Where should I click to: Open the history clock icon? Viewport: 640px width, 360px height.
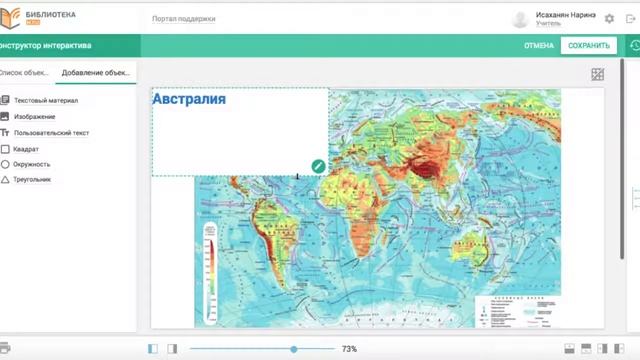635,45
